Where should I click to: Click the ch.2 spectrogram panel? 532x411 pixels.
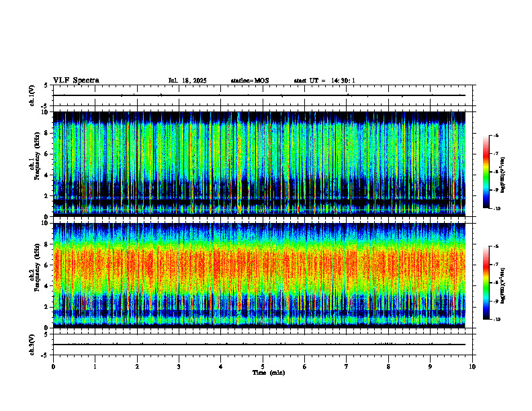click(x=259, y=275)
